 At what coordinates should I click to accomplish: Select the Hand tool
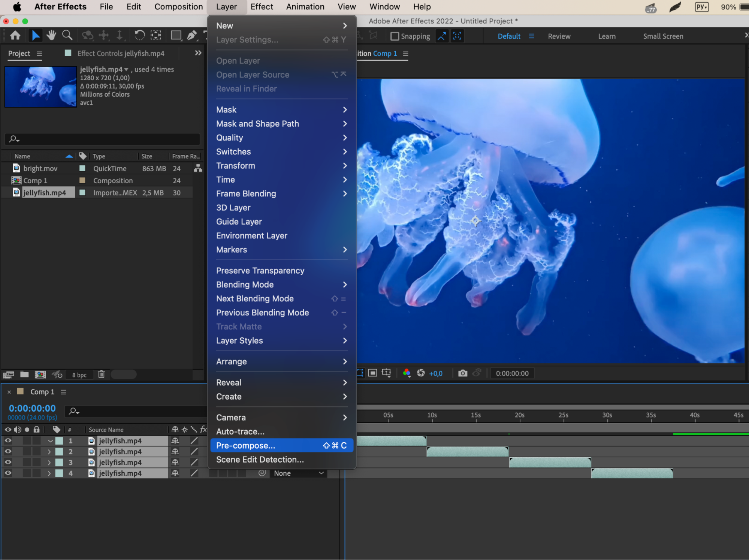(51, 36)
